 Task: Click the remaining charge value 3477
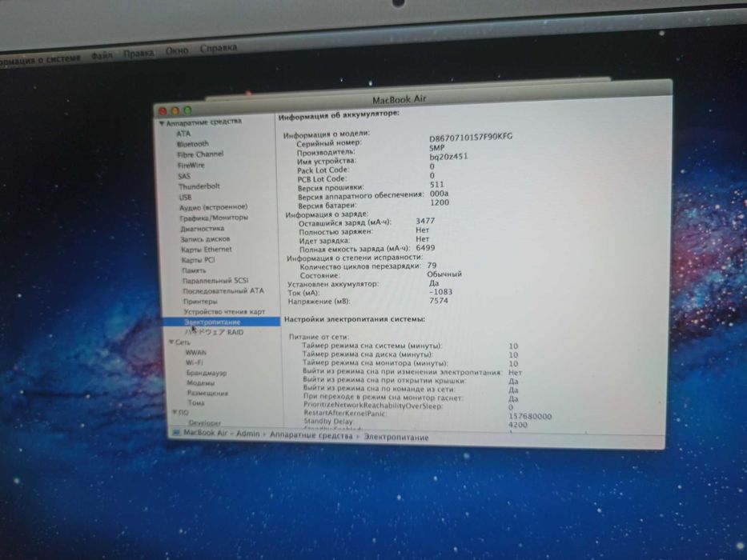(x=425, y=221)
